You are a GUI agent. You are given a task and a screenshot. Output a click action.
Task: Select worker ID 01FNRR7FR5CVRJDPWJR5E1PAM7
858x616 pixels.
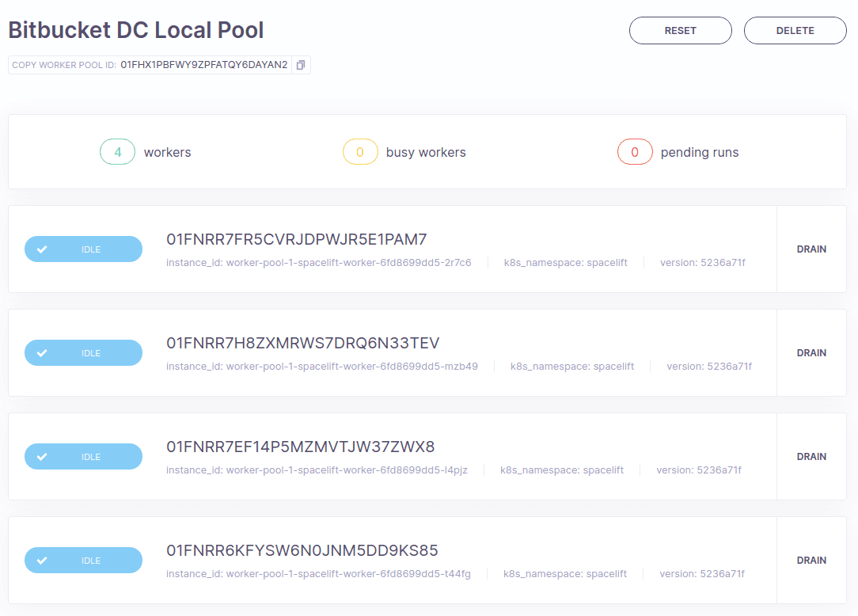point(297,239)
